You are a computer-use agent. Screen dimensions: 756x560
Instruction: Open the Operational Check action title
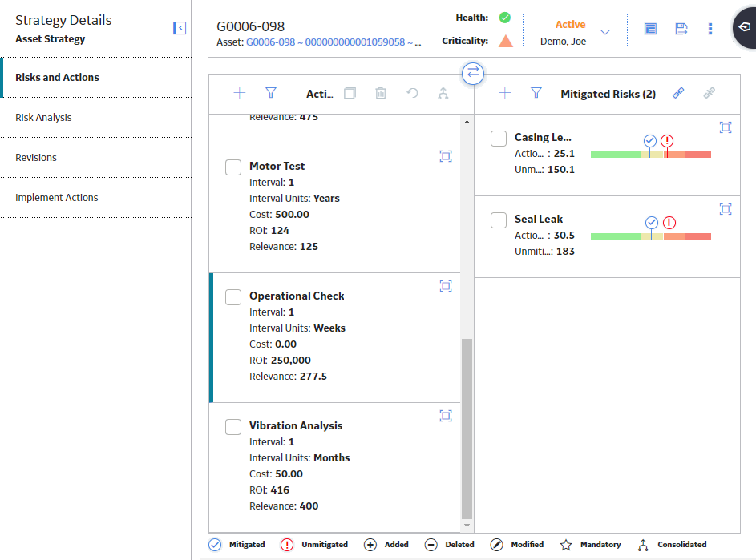pos(297,296)
